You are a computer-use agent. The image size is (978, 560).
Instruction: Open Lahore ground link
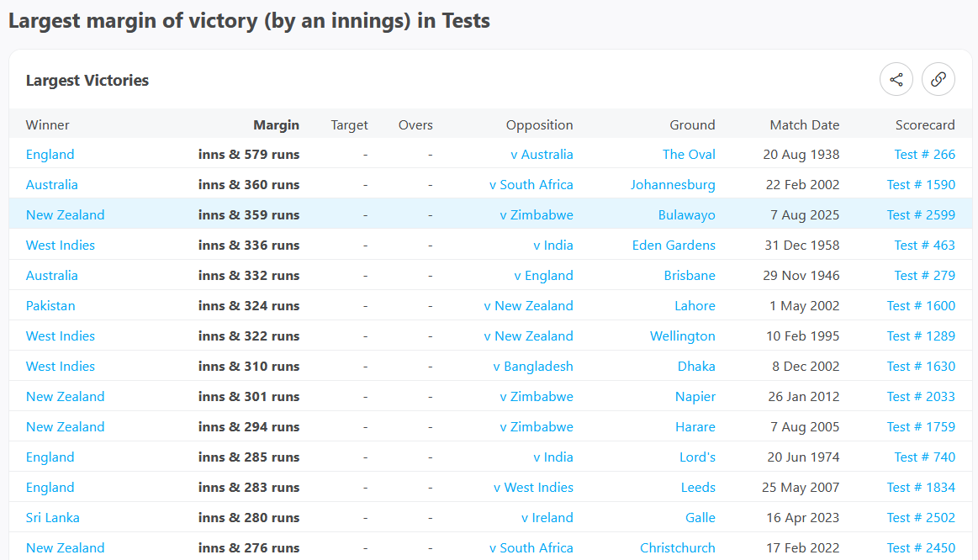(x=695, y=306)
